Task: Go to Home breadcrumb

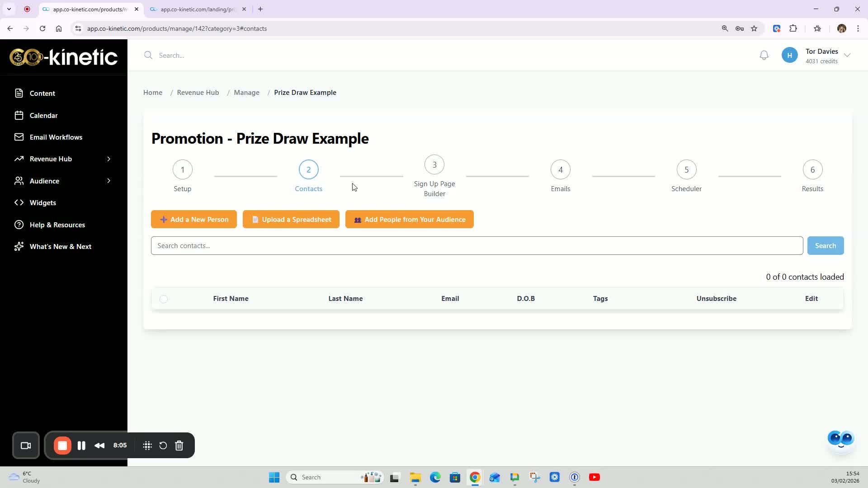Action: [153, 93]
